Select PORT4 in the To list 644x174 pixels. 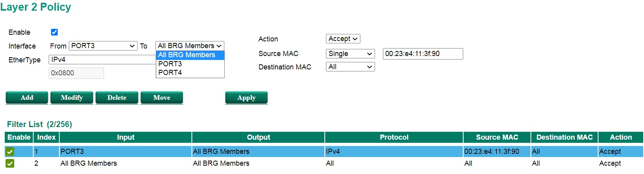click(170, 73)
